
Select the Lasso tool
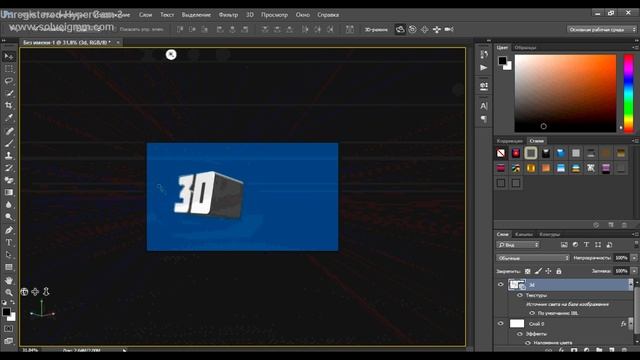(x=9, y=81)
